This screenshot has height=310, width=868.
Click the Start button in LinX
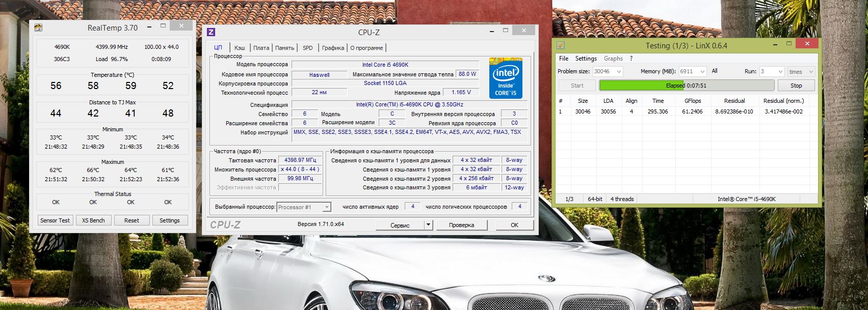[x=577, y=86]
